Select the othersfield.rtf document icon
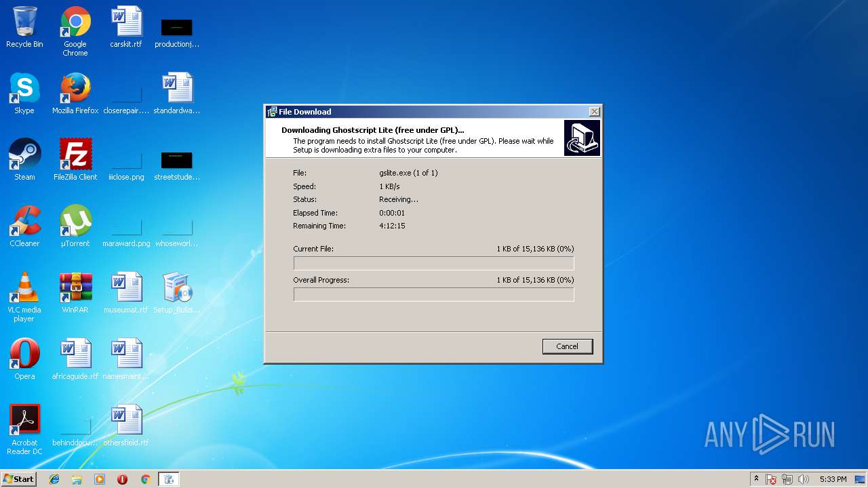Image resolution: width=868 pixels, height=488 pixels. [126, 426]
